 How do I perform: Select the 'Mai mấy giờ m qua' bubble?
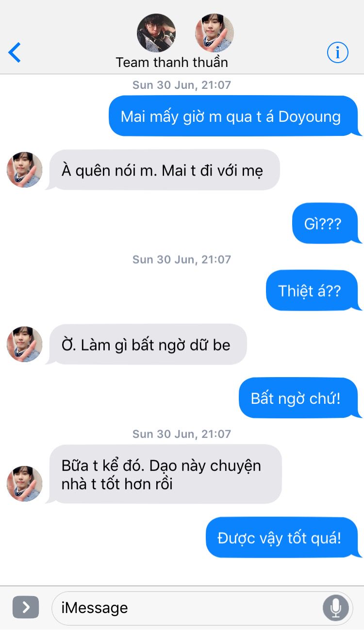tap(234, 116)
